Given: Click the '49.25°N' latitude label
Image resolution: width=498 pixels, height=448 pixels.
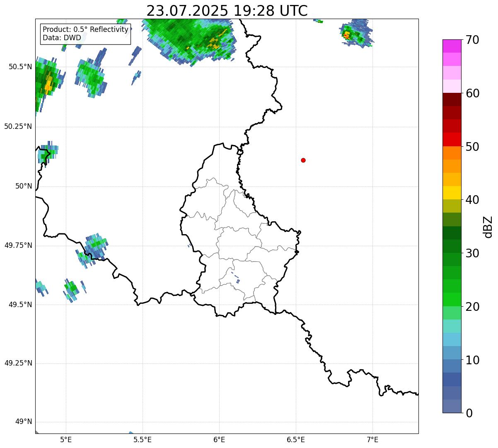Looking at the screenshot, I should point(18,363).
